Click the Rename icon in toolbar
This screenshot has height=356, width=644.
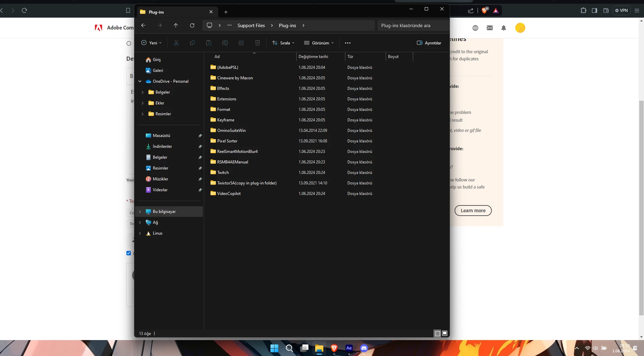click(225, 43)
